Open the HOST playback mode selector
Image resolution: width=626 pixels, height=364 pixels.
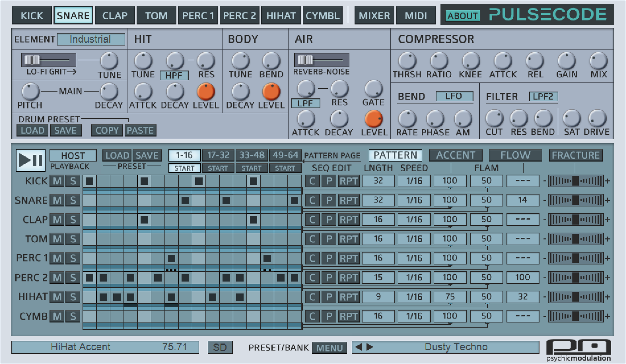click(73, 156)
